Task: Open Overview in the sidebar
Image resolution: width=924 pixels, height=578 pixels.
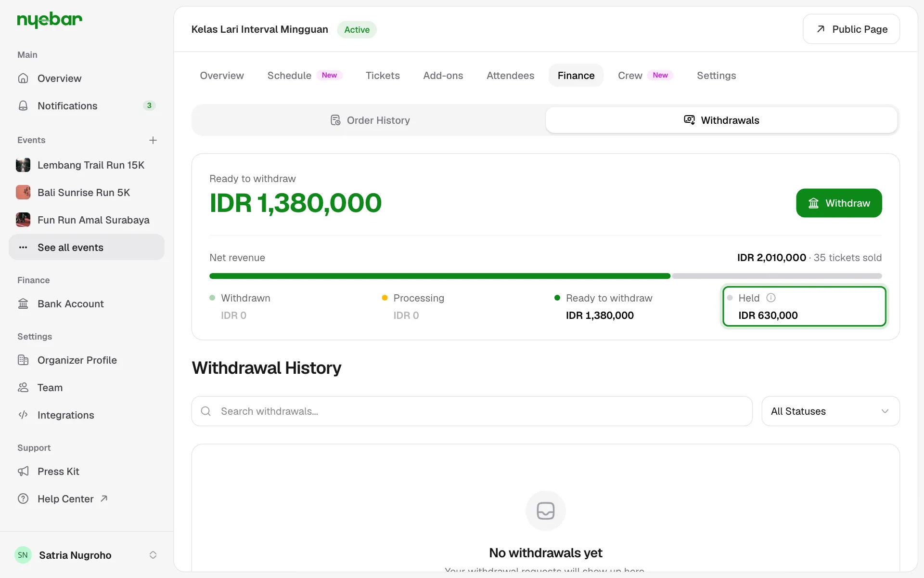Action: [x=87, y=78]
